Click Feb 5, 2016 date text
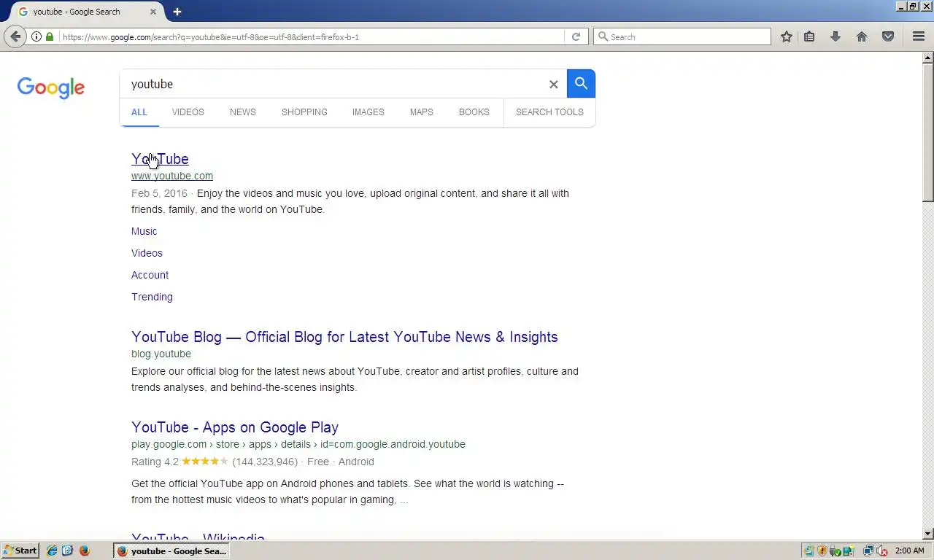Image resolution: width=934 pixels, height=560 pixels. [159, 193]
